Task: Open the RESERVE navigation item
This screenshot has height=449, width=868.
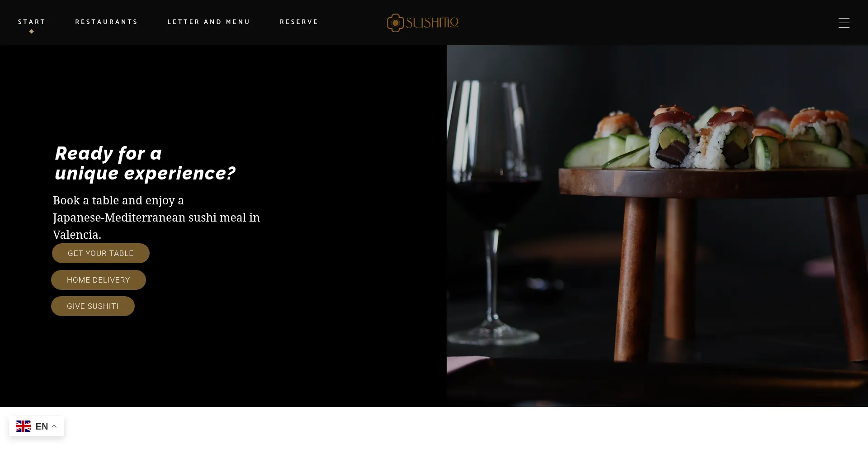Action: tap(299, 22)
